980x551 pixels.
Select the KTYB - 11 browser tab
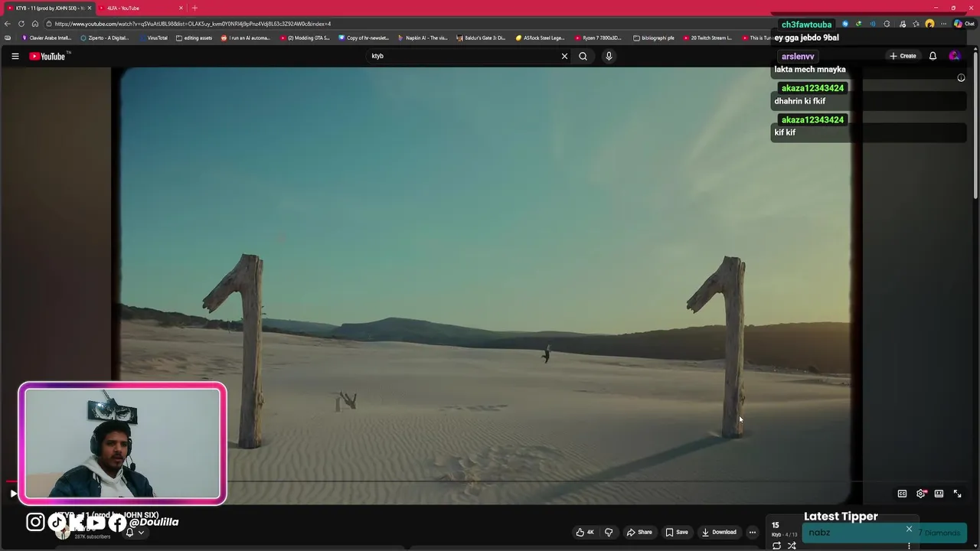pos(49,8)
